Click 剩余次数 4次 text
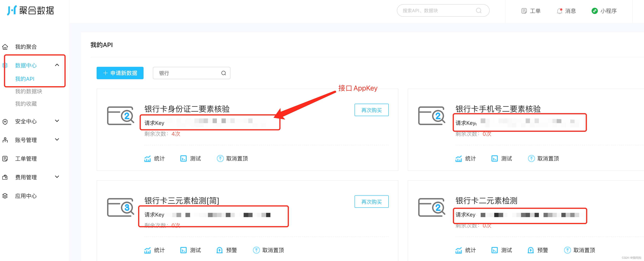The width and height of the screenshot is (644, 261). coord(162,134)
